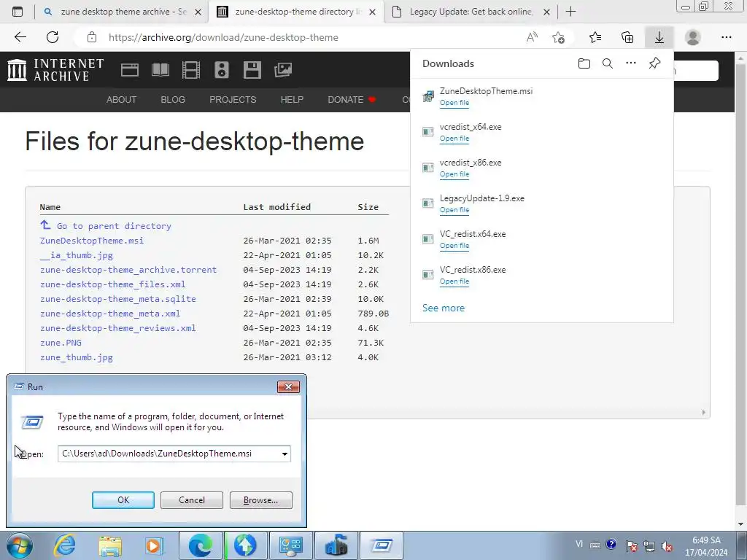
Task: Open the Web archive icon
Action: [130, 70]
